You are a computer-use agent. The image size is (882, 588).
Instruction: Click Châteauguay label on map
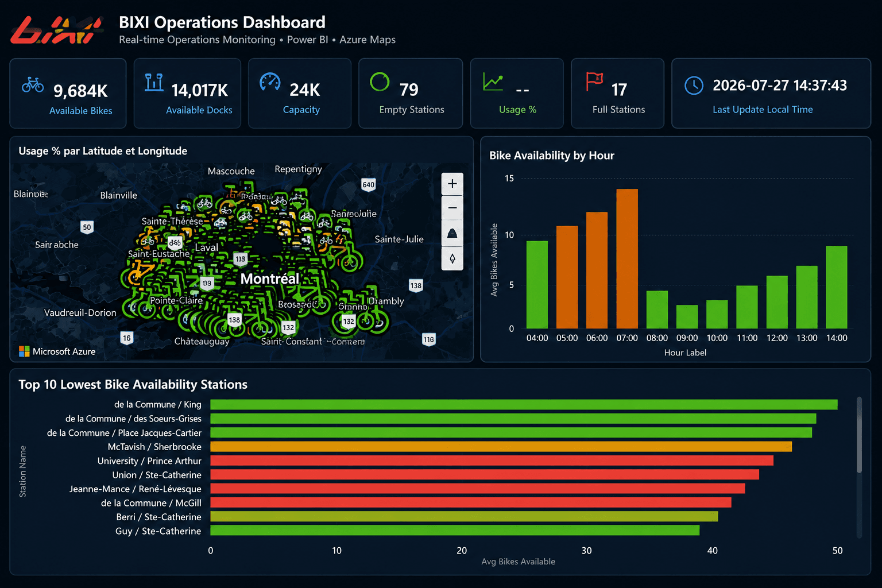click(202, 342)
